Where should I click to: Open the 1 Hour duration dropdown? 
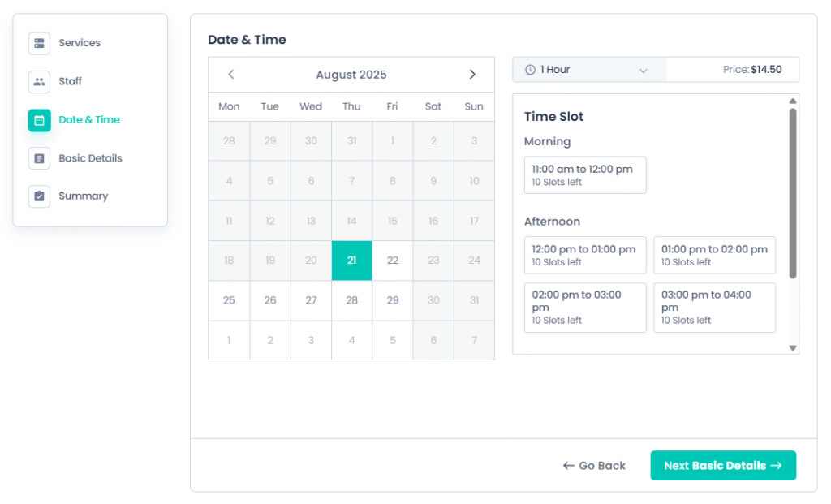[x=589, y=70]
